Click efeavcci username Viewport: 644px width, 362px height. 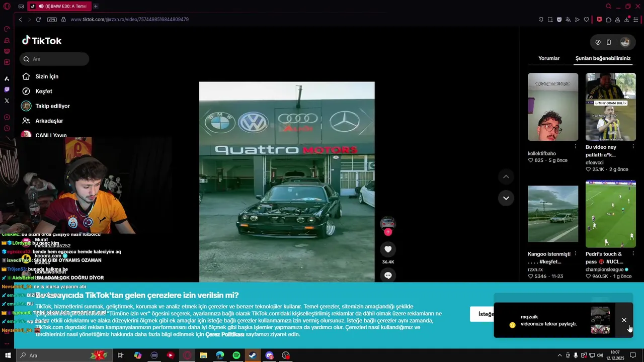pos(594,162)
